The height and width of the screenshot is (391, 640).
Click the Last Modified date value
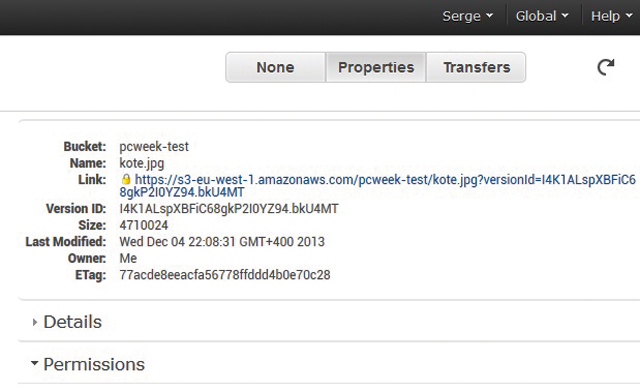(x=222, y=242)
